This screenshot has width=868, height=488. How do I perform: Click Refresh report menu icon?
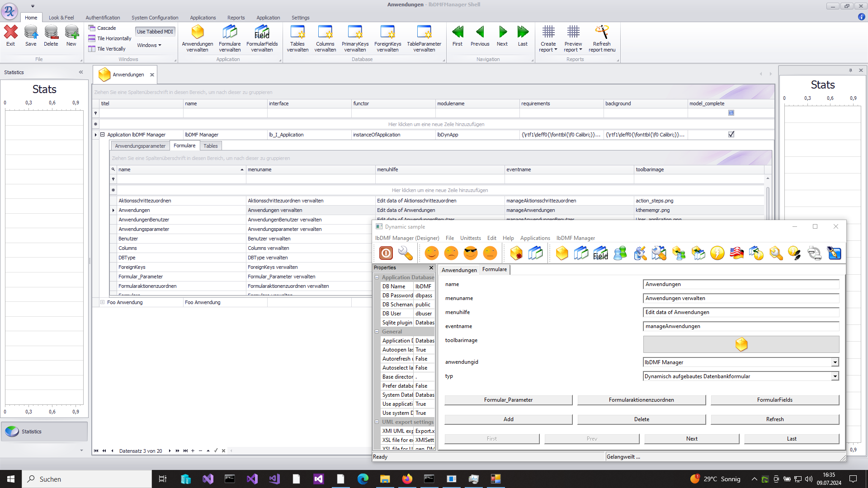tap(602, 33)
